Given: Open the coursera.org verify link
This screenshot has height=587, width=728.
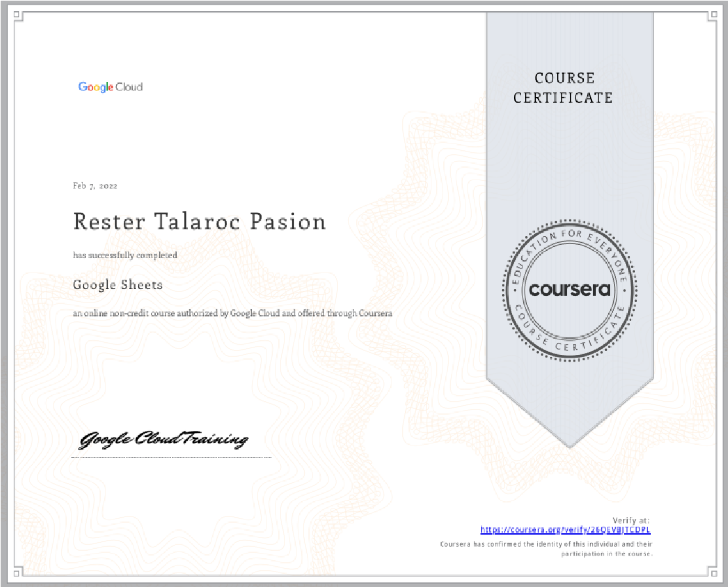Looking at the screenshot, I should pos(565,530).
